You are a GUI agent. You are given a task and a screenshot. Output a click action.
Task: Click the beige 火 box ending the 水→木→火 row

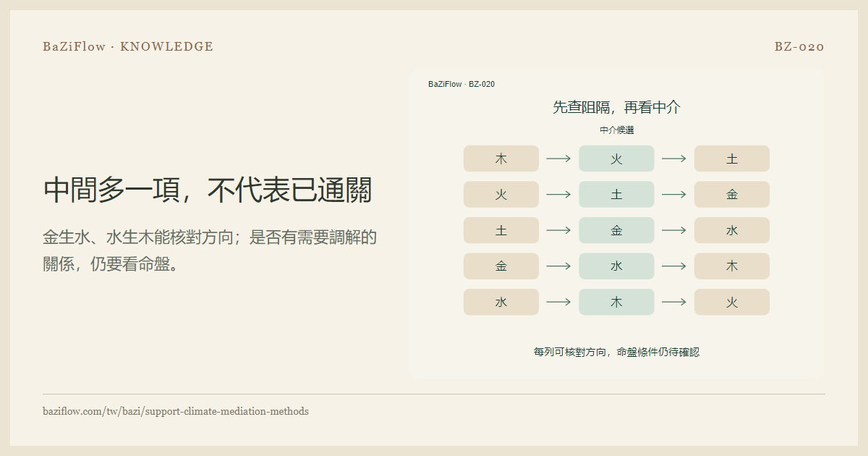click(732, 302)
